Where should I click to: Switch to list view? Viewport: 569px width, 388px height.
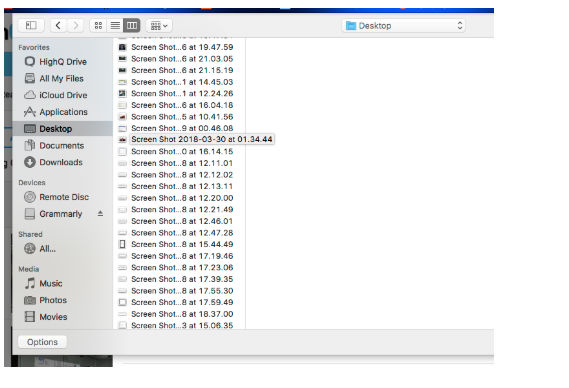pyautogui.click(x=115, y=25)
